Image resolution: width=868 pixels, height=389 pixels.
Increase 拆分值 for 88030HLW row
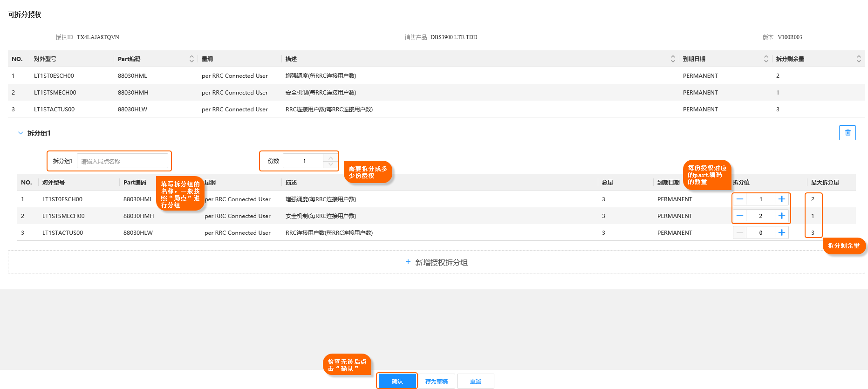781,233
